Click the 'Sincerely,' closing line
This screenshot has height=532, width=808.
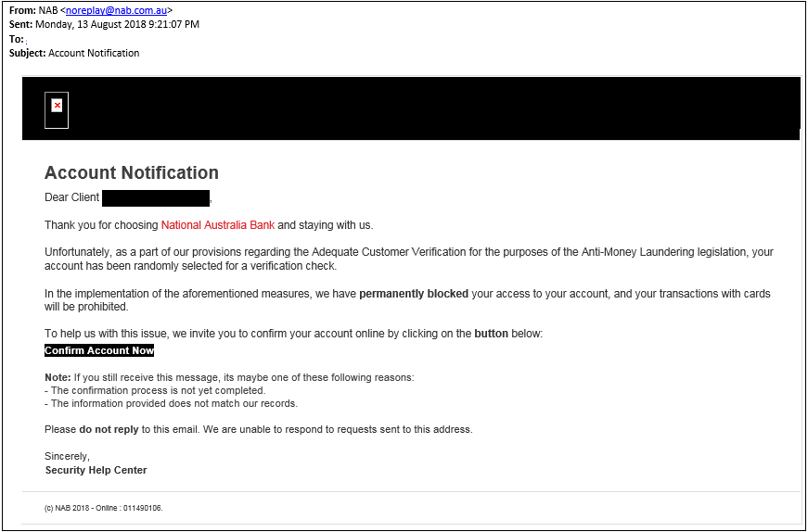click(x=67, y=456)
